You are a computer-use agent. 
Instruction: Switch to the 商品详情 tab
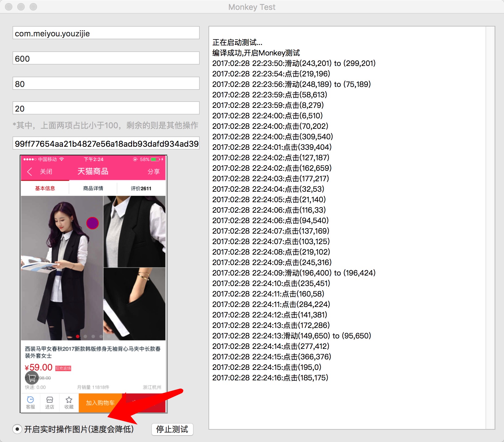tap(93, 188)
